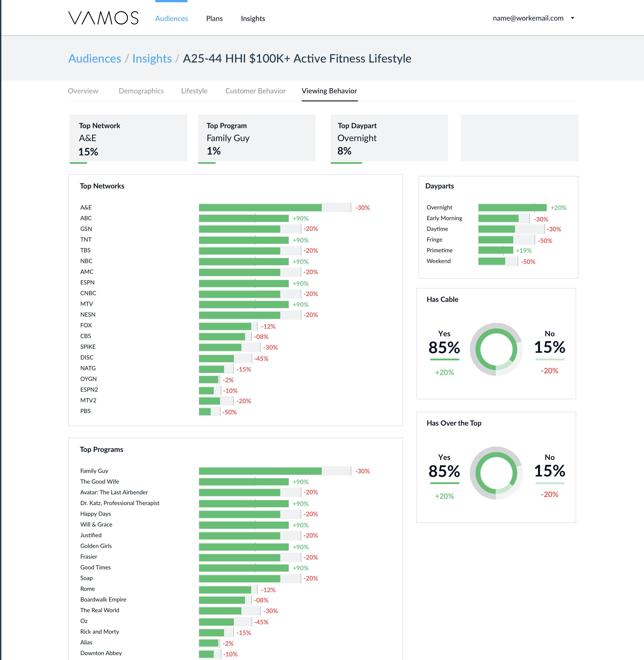
Task: Select AMC network row label
Action: point(87,272)
